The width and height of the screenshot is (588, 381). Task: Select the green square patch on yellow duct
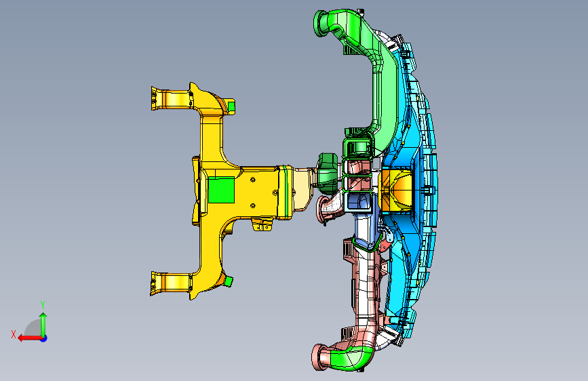221,190
